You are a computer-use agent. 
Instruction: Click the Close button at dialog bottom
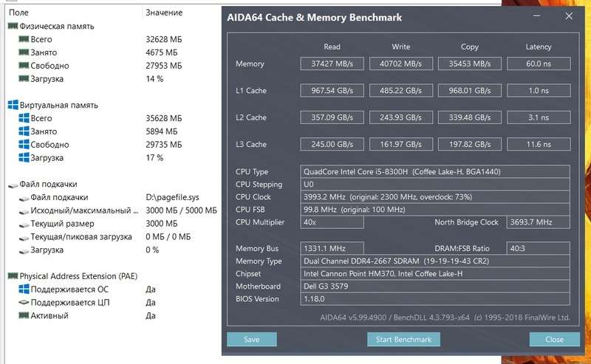click(x=554, y=340)
